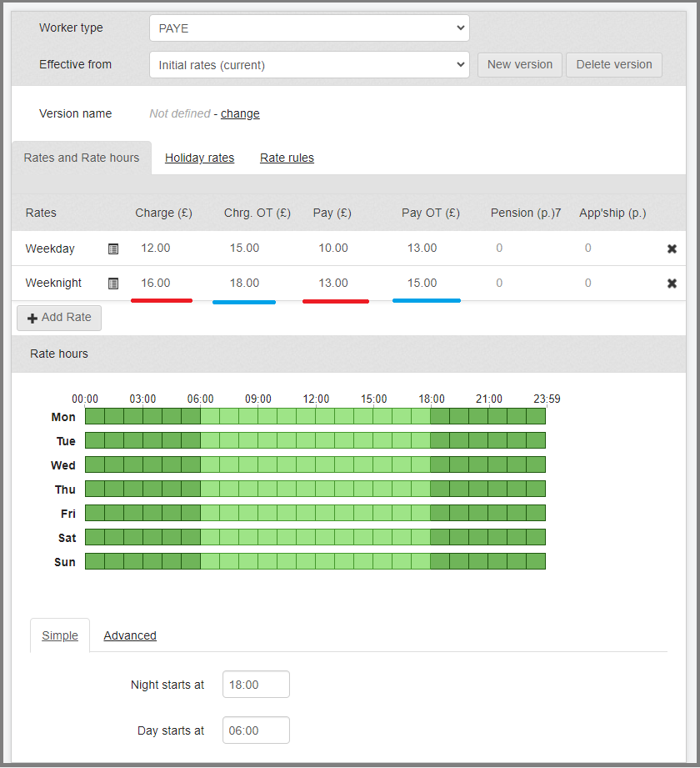Image resolution: width=700 pixels, height=768 pixels.
Task: Click Monday's first hour block at 00:00
Action: tap(95, 416)
